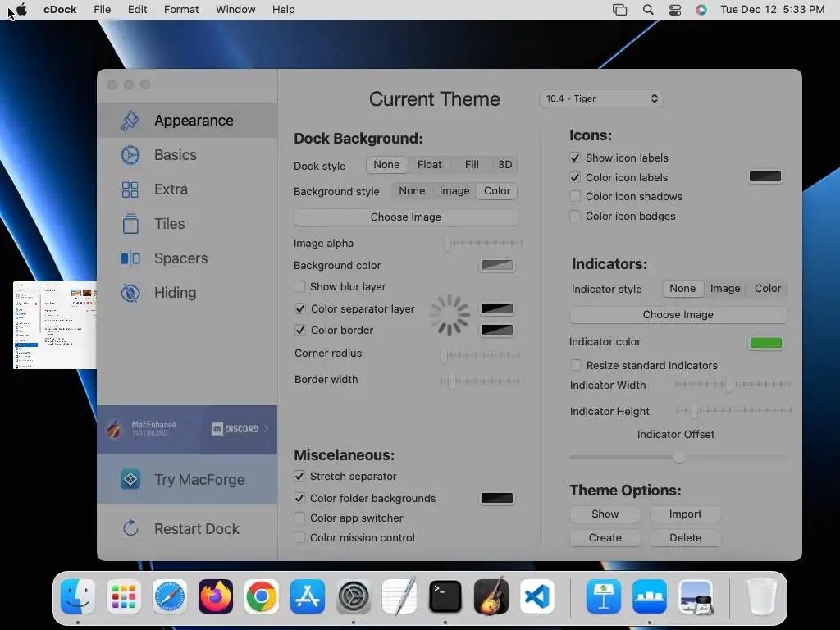840x630 pixels.
Task: Click the Delete theme button
Action: pyautogui.click(x=685, y=538)
